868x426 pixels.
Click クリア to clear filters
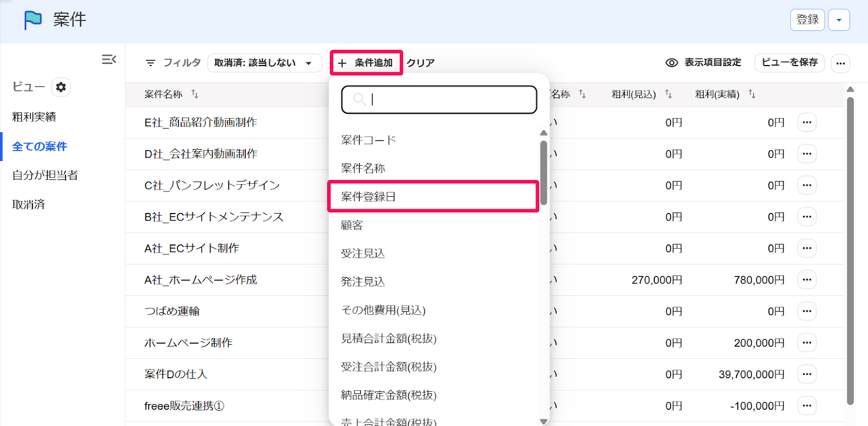point(420,63)
